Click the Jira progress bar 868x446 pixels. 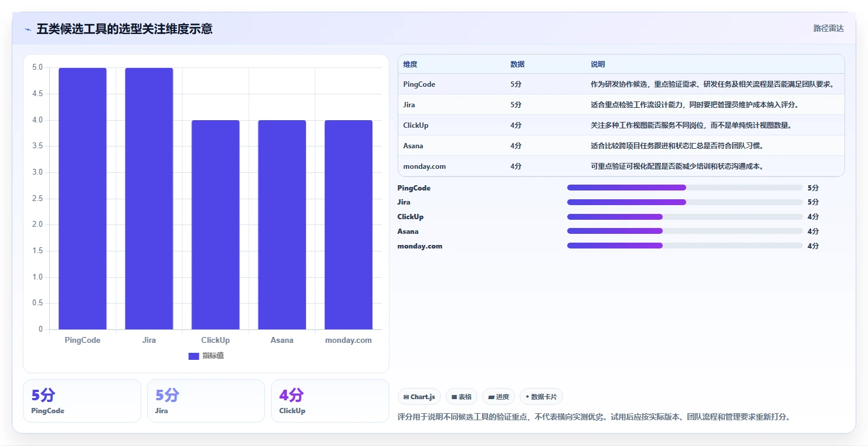(x=684, y=202)
